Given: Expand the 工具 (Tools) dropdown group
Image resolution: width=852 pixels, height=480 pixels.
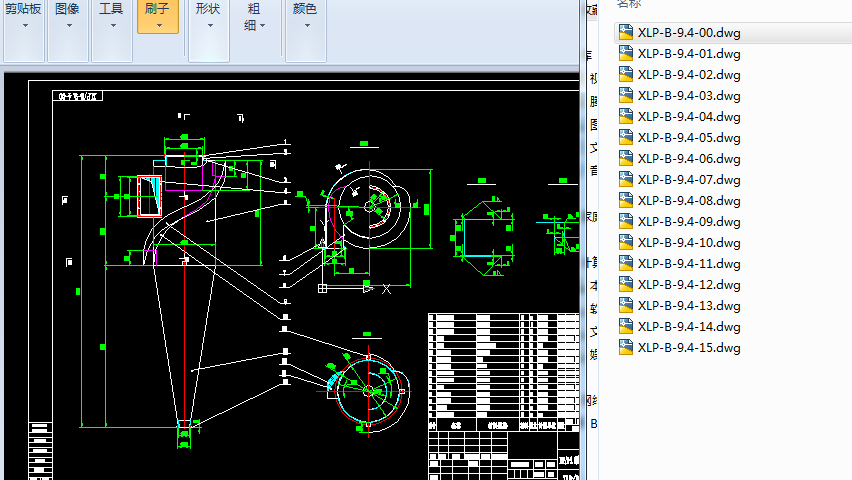Looking at the screenshot, I should (x=111, y=18).
